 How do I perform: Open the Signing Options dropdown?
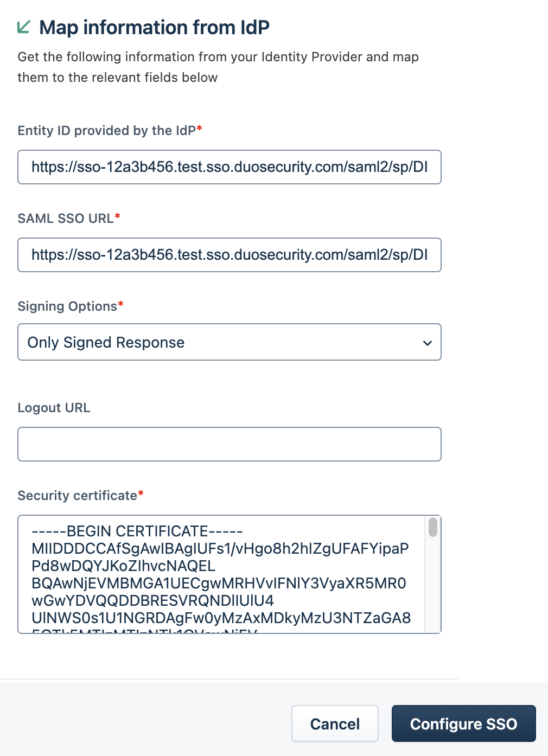point(229,342)
